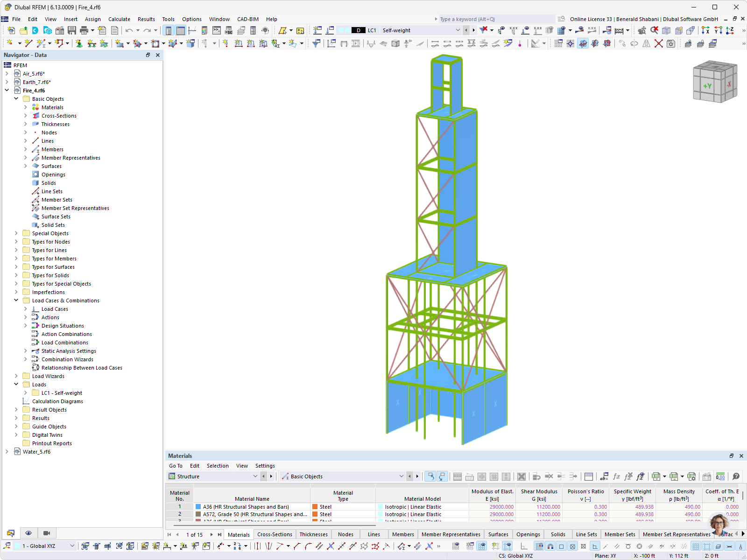This screenshot has width=747, height=560.
Task: Click the Print icon in toolbar
Action: pos(84,30)
